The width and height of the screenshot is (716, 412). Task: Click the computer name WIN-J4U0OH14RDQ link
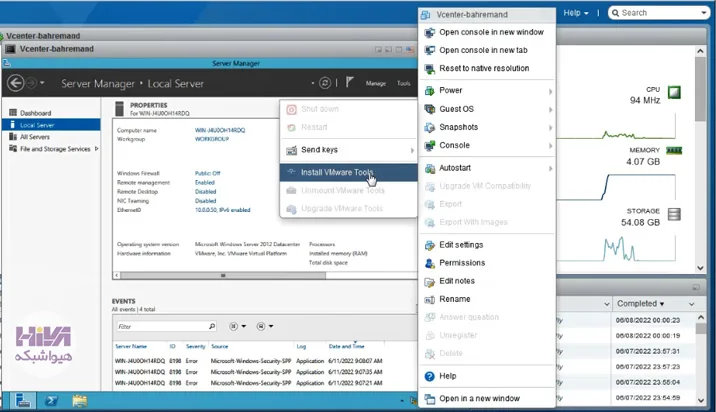pyautogui.click(x=220, y=130)
